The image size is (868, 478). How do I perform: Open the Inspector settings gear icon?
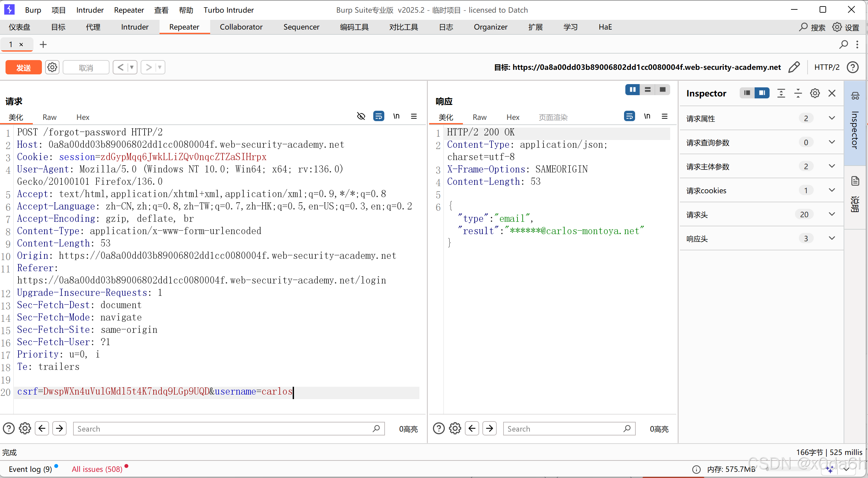pyautogui.click(x=815, y=93)
